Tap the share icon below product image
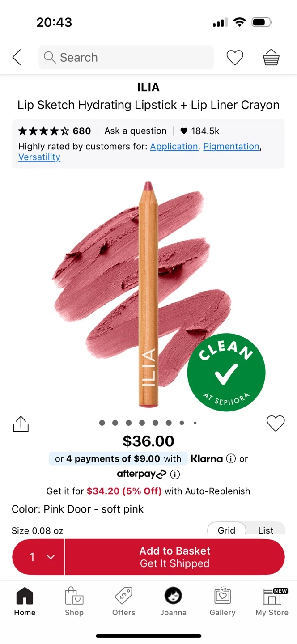This screenshot has width=297, height=644. point(21,424)
